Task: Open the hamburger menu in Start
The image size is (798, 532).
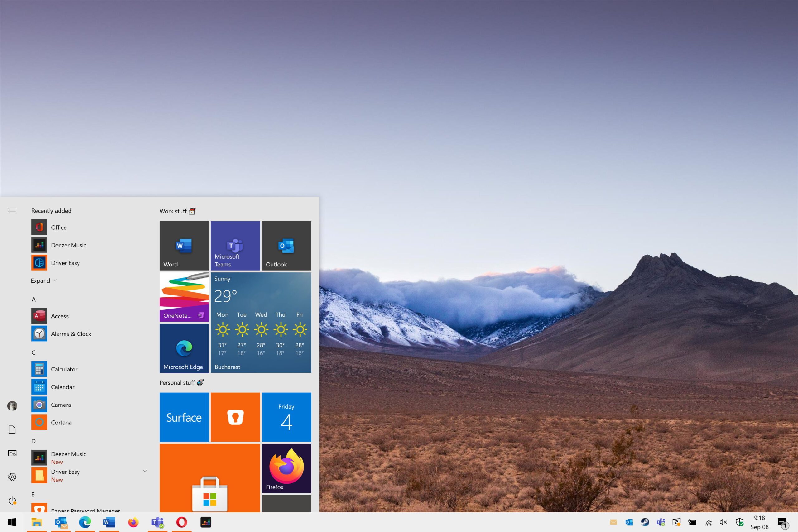Action: click(x=12, y=211)
